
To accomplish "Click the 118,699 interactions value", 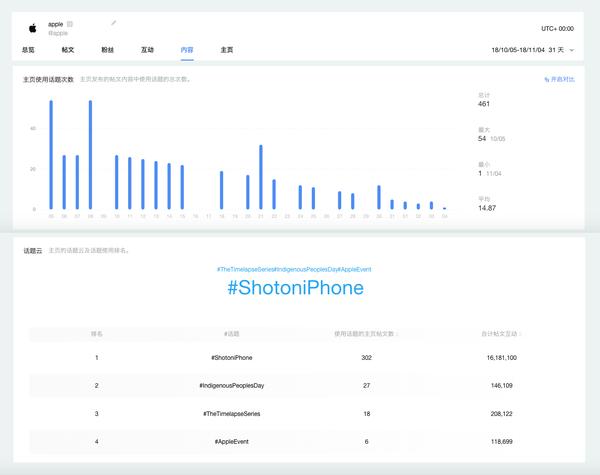I will [501, 442].
